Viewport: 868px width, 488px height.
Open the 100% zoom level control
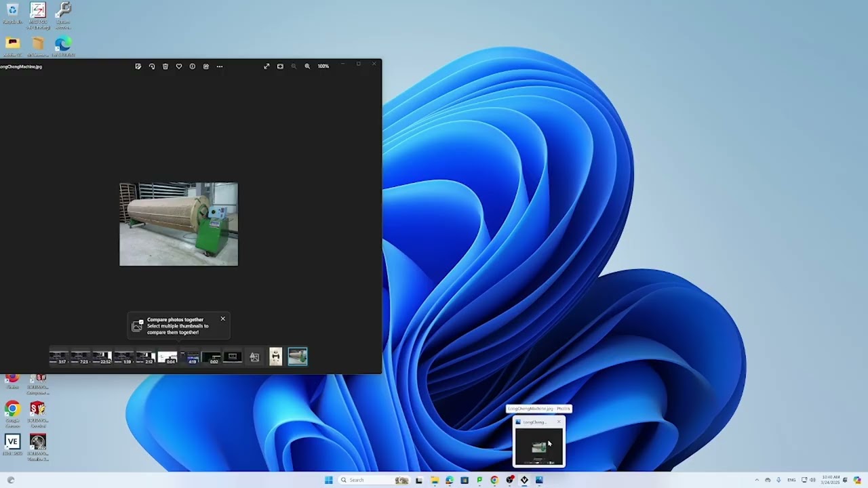click(323, 66)
